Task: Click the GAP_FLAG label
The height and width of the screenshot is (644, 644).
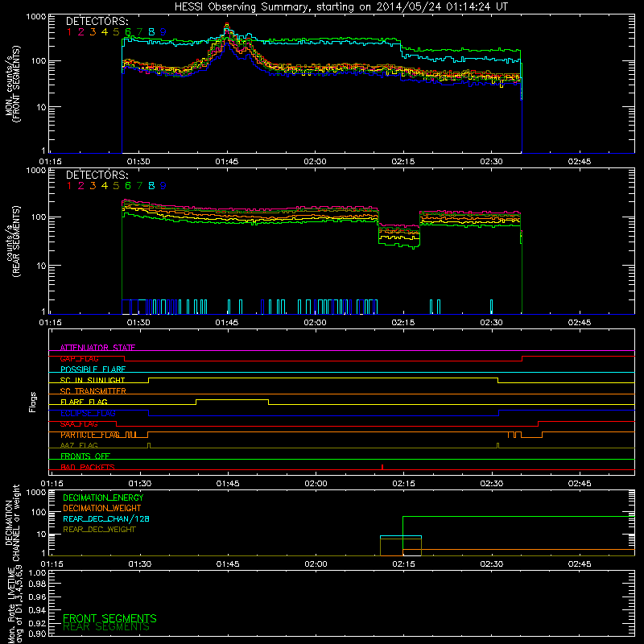Action: click(x=79, y=358)
